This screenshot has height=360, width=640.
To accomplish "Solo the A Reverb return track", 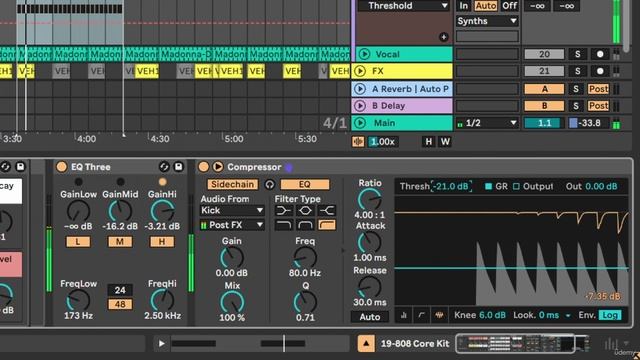I will point(576,89).
